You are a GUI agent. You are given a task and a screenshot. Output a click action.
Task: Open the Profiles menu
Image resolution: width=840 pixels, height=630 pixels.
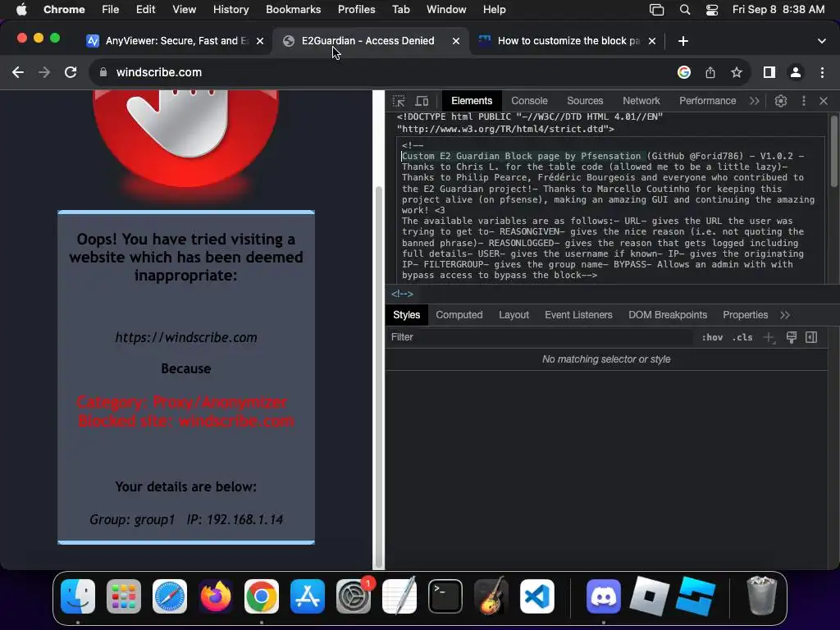coord(356,10)
